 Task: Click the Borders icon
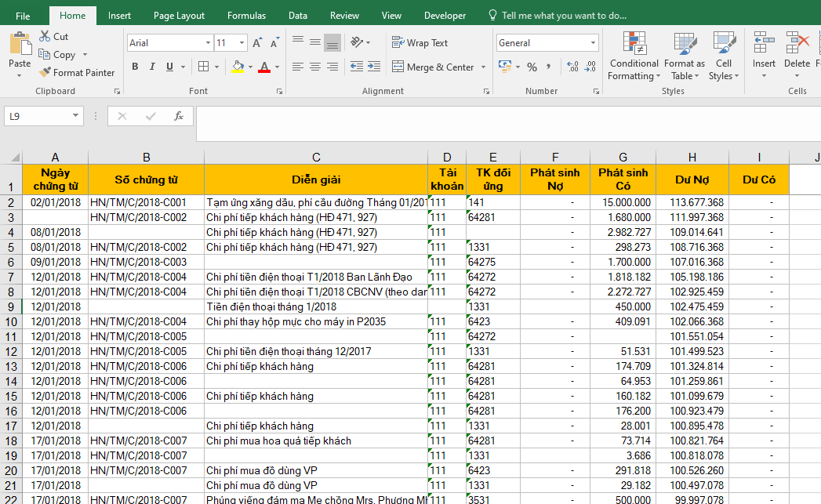pos(203,67)
